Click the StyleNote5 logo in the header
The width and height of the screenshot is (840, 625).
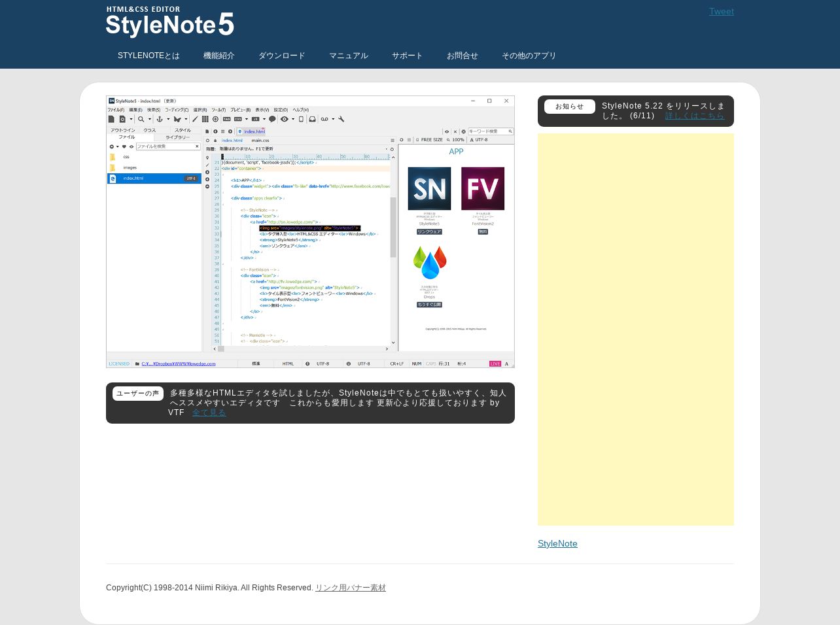[x=170, y=22]
